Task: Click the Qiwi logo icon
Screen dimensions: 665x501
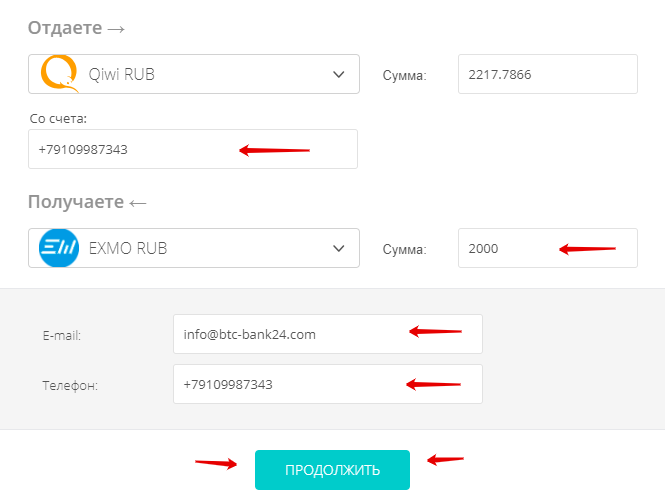Action: tap(59, 74)
